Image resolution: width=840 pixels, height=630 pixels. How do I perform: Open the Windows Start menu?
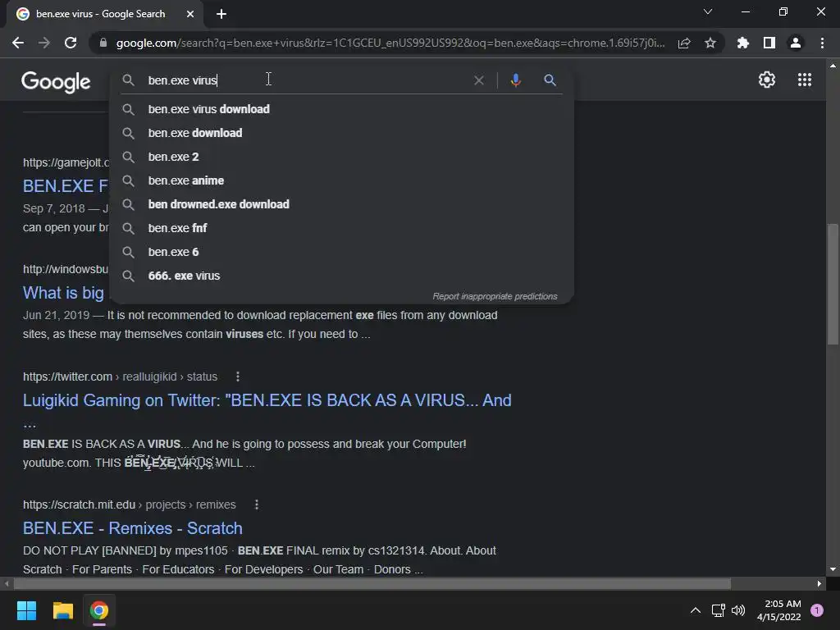[x=26, y=610]
